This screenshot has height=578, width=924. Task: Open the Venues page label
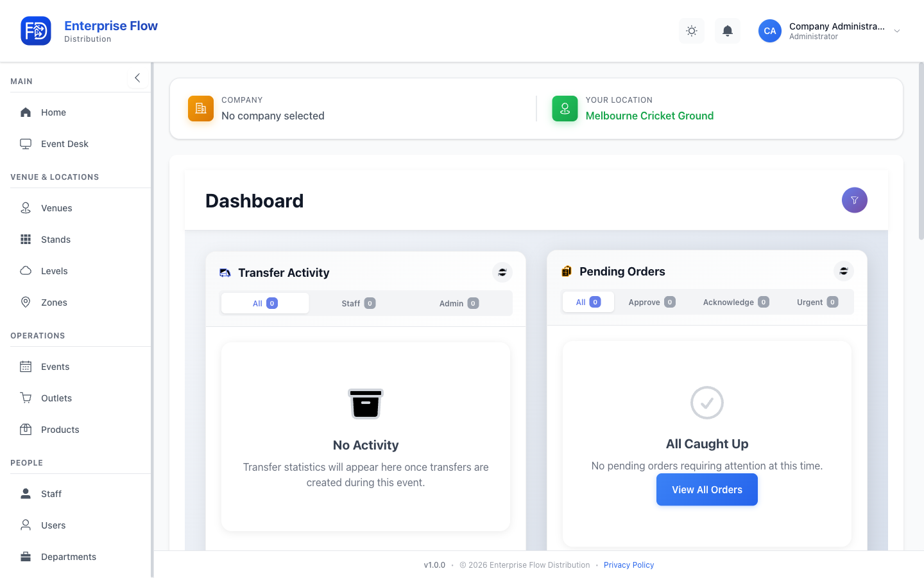pos(56,208)
